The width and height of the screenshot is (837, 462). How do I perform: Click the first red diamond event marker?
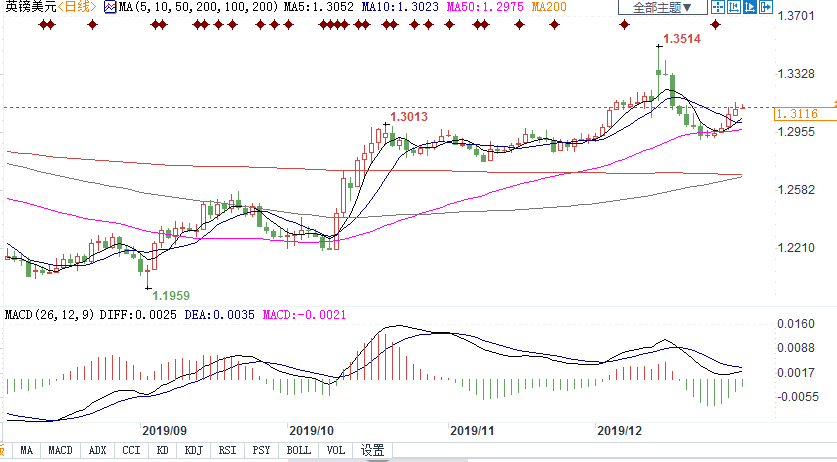point(43,24)
